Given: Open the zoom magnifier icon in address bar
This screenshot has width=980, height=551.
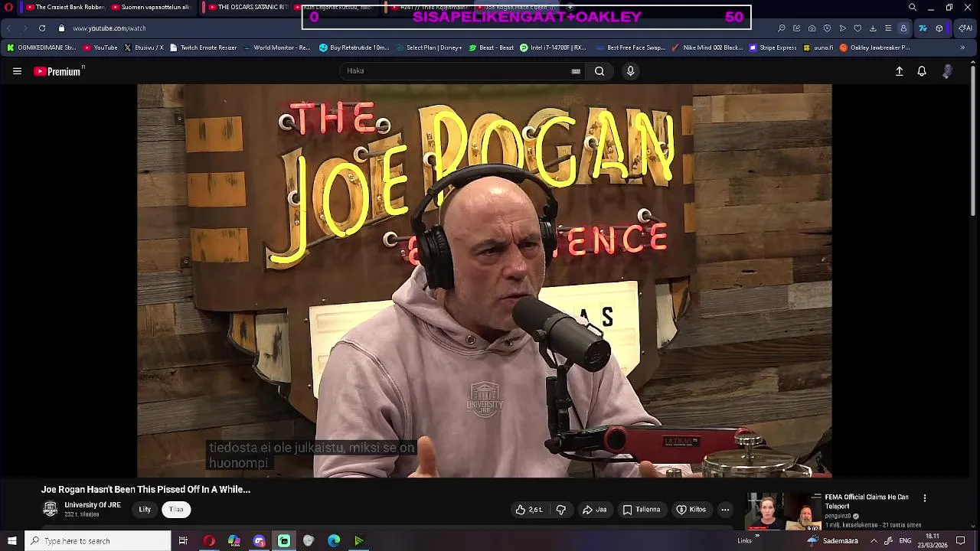Looking at the screenshot, I should pyautogui.click(x=781, y=28).
